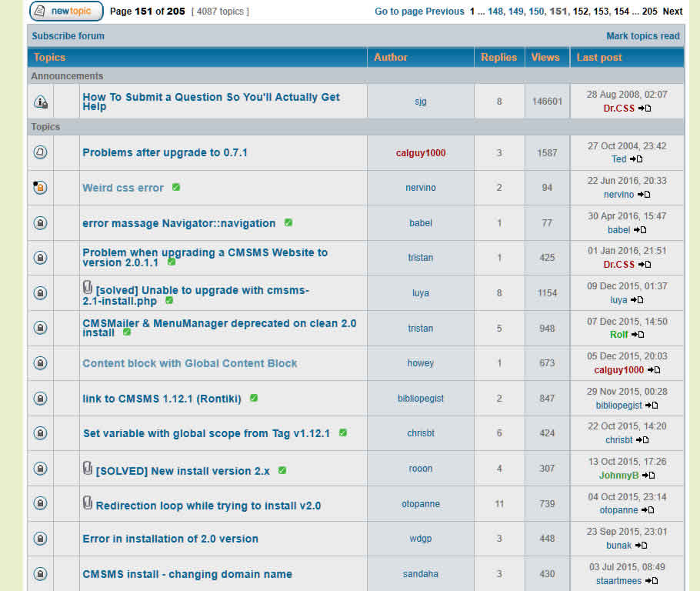
Task: Click announcement icon beside How To Submit topic
Action: coord(40,102)
